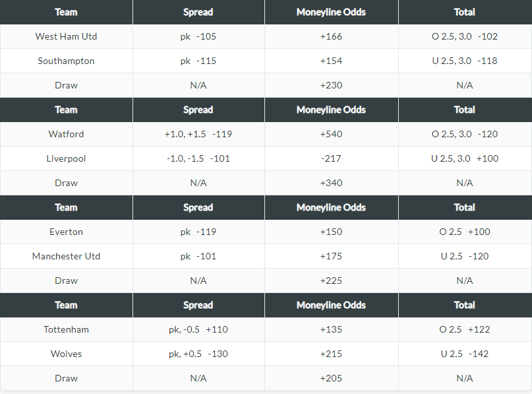Viewport: 532px width, 394px height.
Task: Pick the over 2.5, 3.0 at -102
Action: 464,36
